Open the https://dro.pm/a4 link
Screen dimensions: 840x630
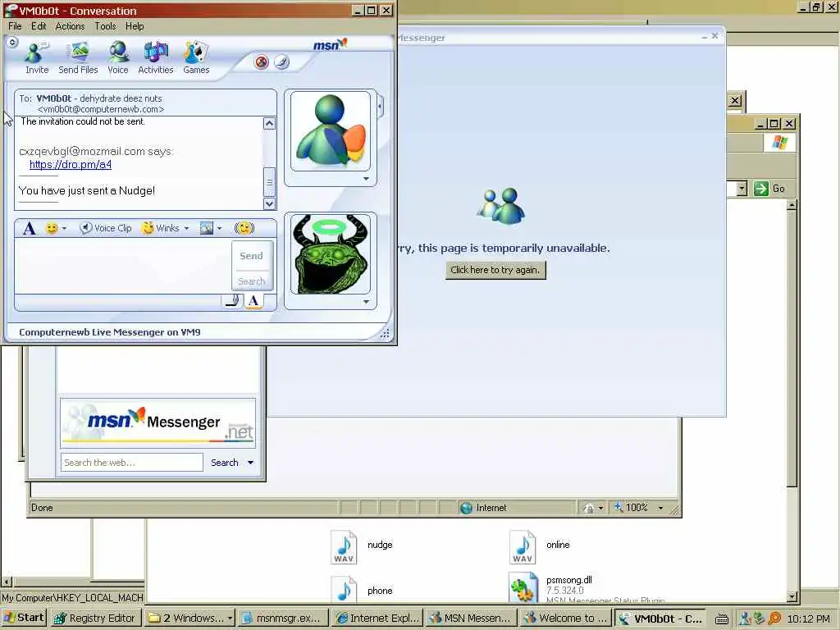click(71, 164)
